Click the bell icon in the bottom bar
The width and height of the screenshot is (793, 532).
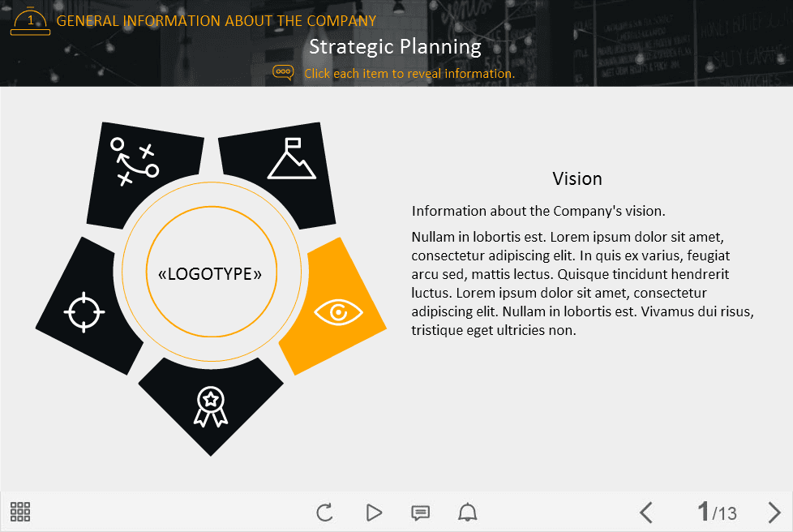[468, 513]
